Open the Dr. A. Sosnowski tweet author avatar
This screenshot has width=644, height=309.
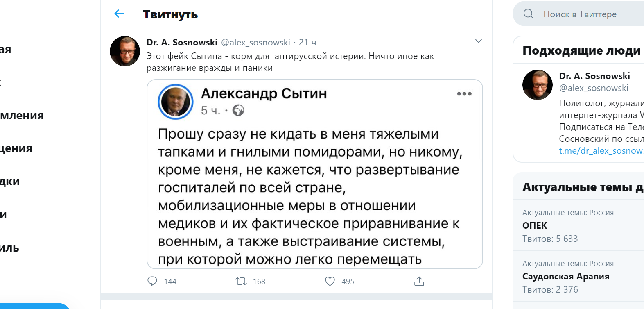125,51
